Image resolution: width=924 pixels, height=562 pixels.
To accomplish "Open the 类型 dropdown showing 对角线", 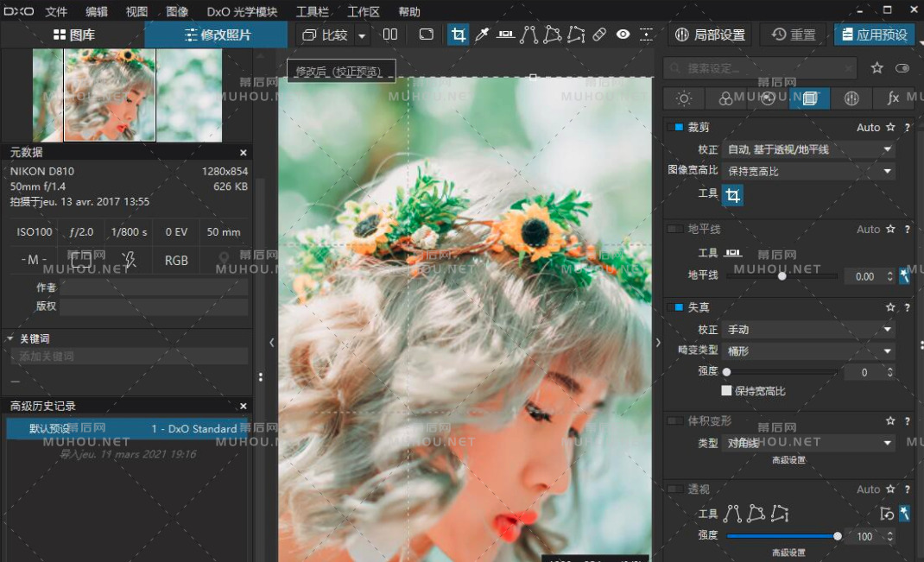I will tap(808, 443).
